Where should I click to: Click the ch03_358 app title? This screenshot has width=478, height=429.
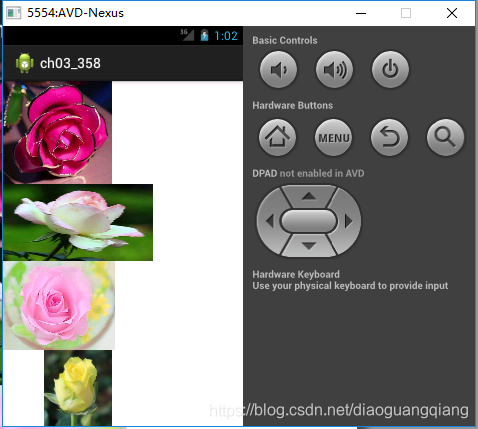(70, 63)
